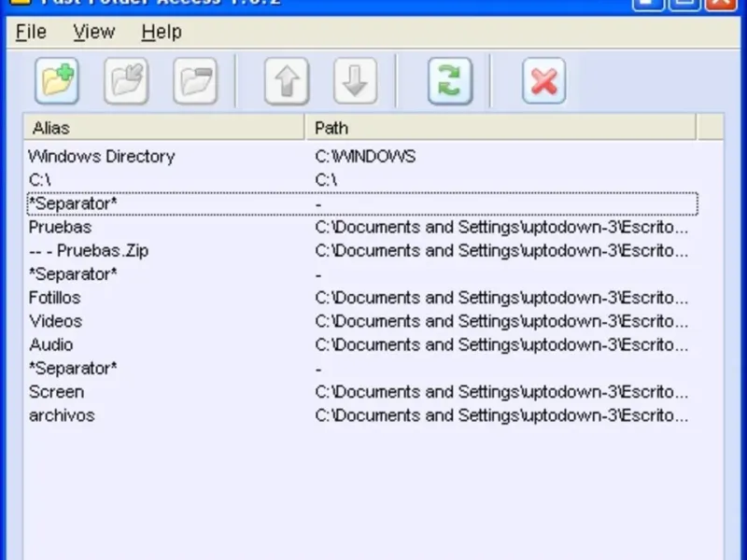The height and width of the screenshot is (560, 747).
Task: Select the archivos alias entry
Action: [x=62, y=415]
